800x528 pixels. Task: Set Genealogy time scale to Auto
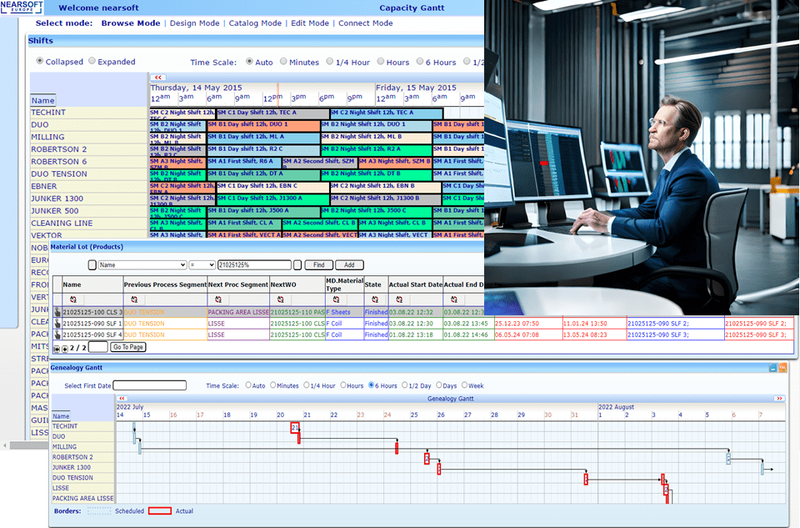(248, 385)
